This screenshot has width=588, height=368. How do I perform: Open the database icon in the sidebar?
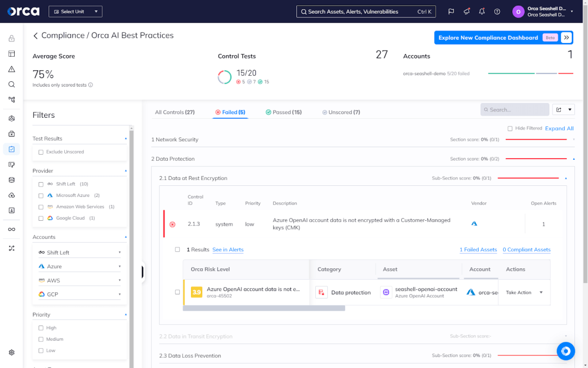pyautogui.click(x=11, y=180)
